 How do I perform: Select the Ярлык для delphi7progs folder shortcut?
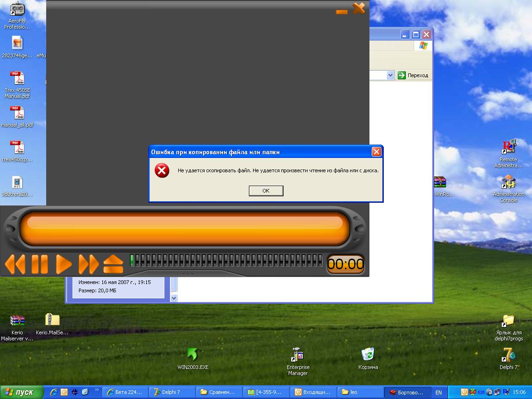[x=508, y=328]
